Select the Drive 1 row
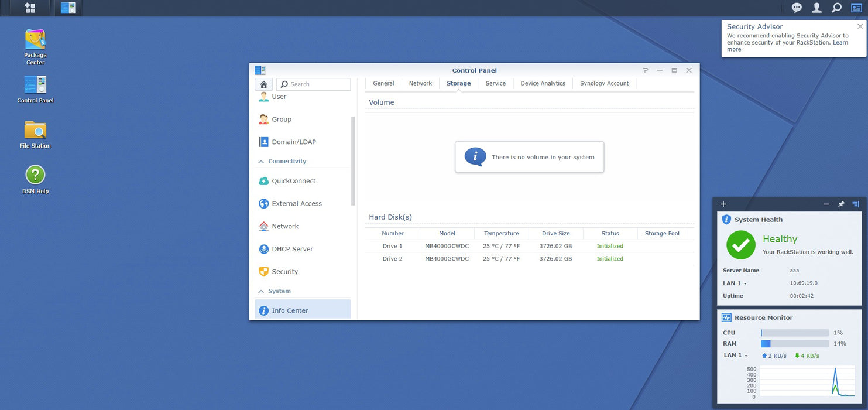 (x=530, y=246)
